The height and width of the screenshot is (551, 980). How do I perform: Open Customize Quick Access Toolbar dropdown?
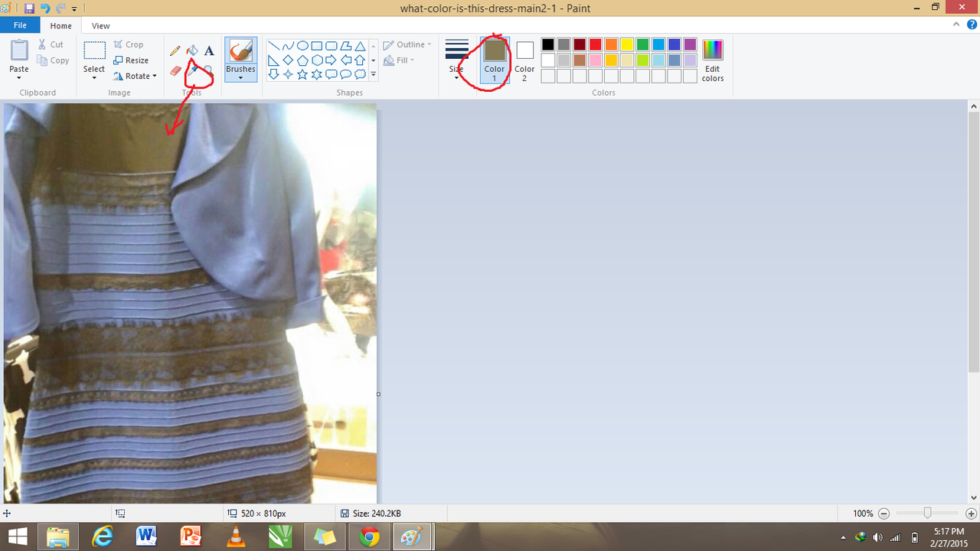[74, 9]
